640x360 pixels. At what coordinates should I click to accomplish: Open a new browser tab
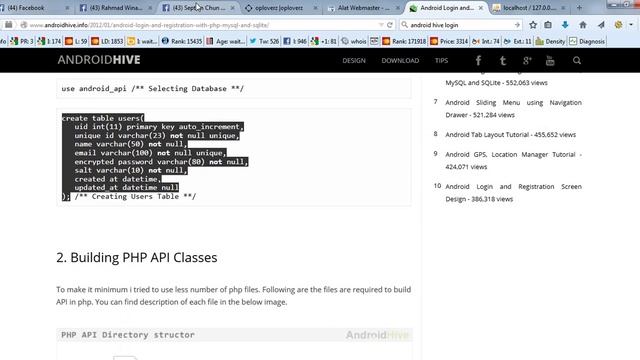[579, 8]
